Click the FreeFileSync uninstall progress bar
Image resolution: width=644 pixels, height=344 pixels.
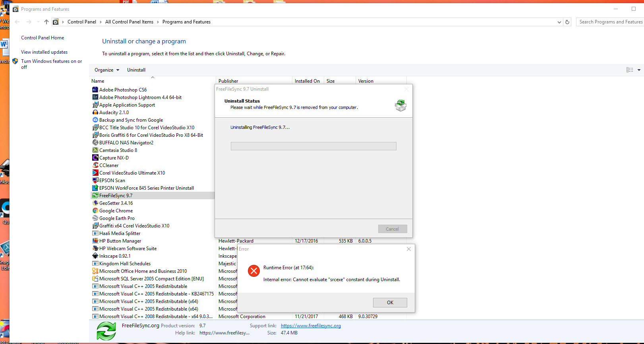tap(313, 146)
